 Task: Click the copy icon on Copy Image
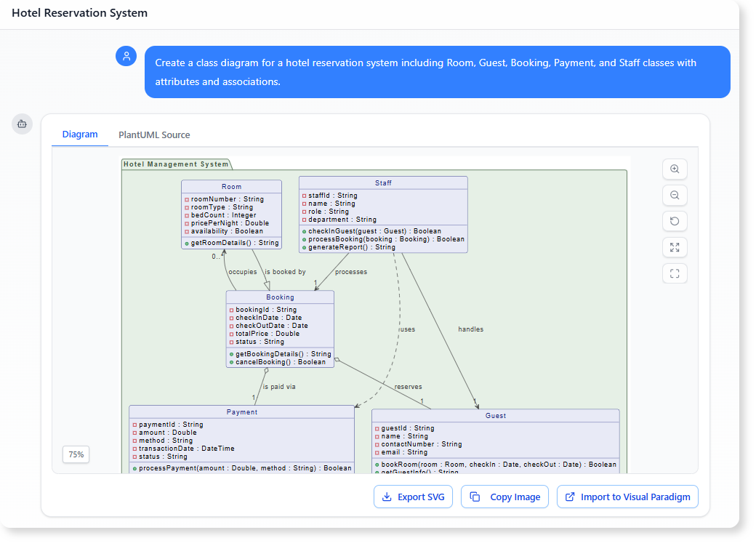pyautogui.click(x=477, y=497)
